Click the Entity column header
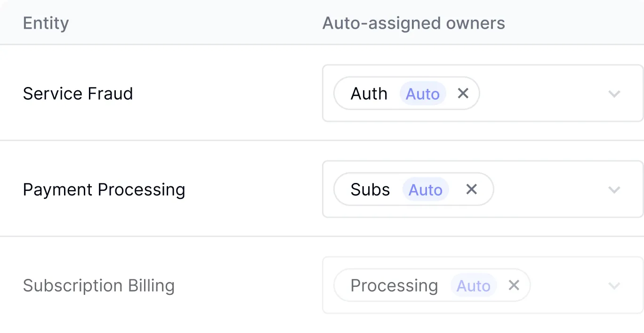Screen dimensions: 644x333 (46, 22)
